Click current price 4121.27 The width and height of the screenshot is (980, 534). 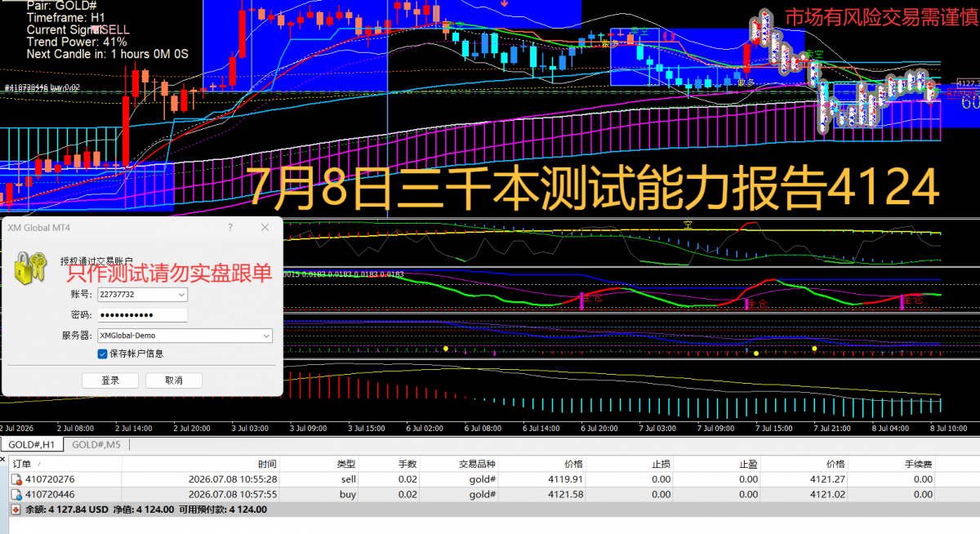coord(826,479)
